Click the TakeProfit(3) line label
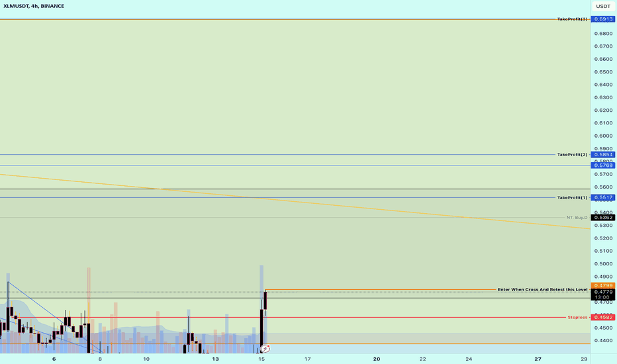The width and height of the screenshot is (617, 364). tap(572, 19)
